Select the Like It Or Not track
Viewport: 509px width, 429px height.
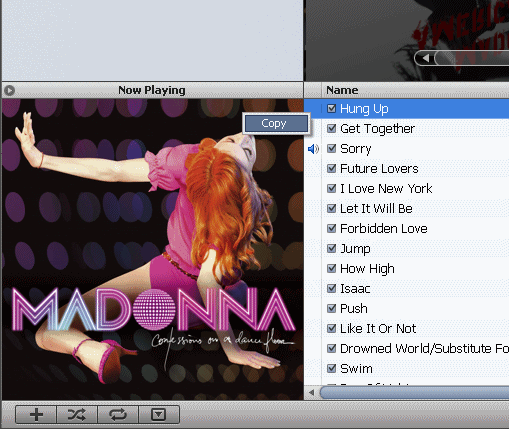point(378,329)
